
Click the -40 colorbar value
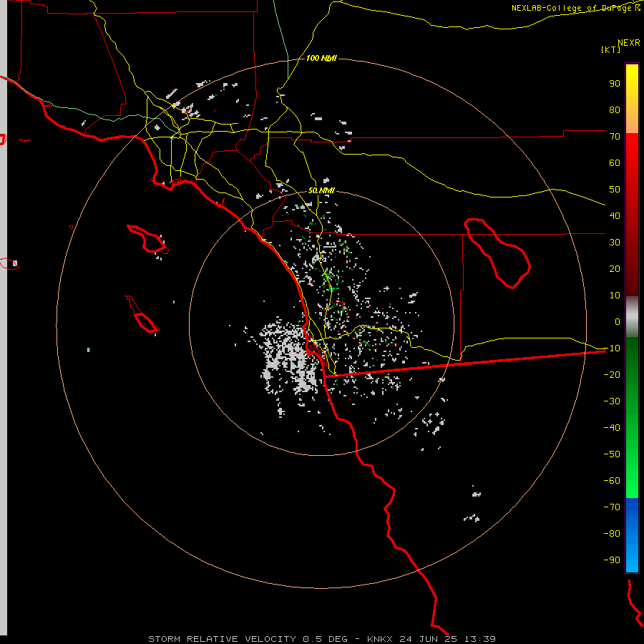[612, 428]
